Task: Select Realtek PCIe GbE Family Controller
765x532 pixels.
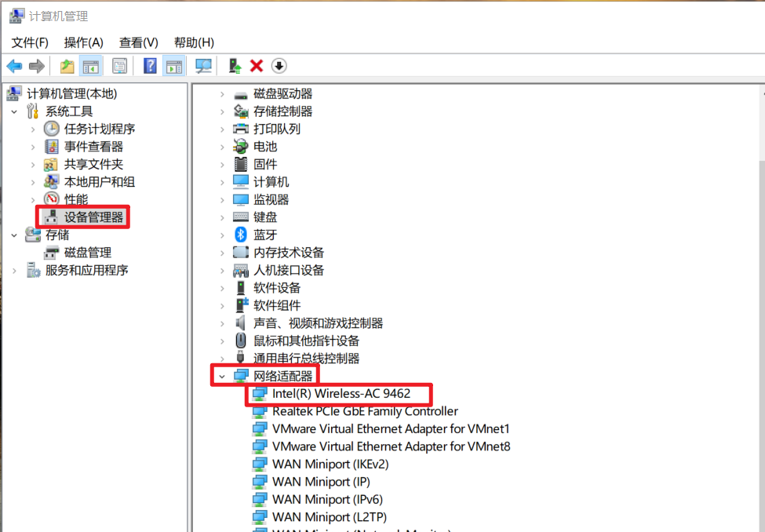Action: [365, 411]
